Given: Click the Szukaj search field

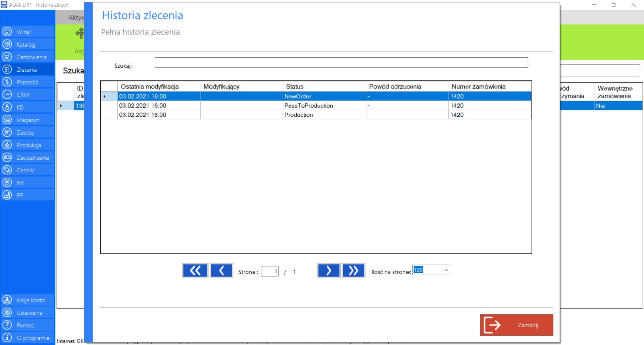Looking at the screenshot, I should point(341,63).
